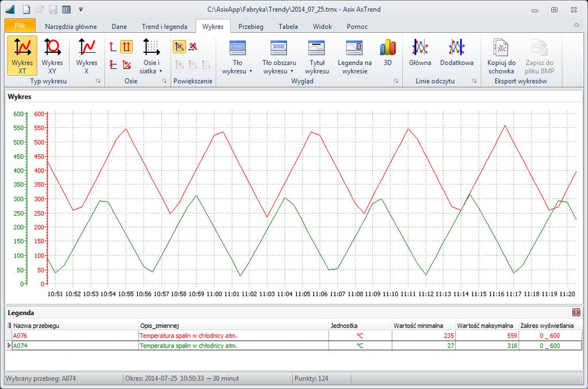Switch to the Wykres XY chart type

pyautogui.click(x=52, y=56)
